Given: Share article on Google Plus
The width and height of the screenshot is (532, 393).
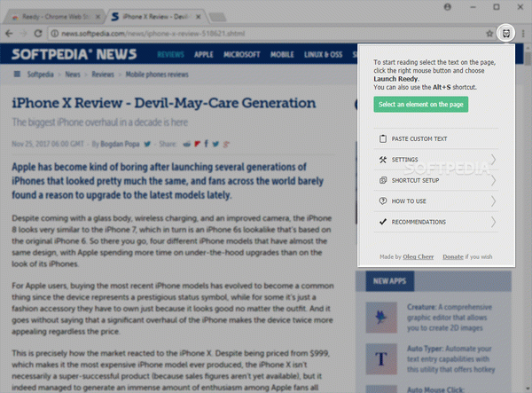Looking at the screenshot, I should [x=226, y=145].
